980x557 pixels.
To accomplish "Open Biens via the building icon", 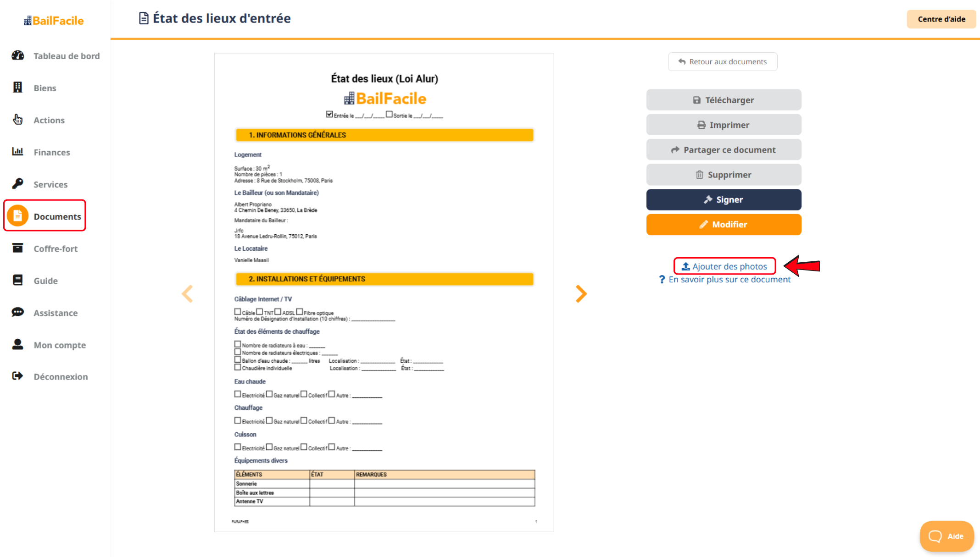I will tap(18, 88).
